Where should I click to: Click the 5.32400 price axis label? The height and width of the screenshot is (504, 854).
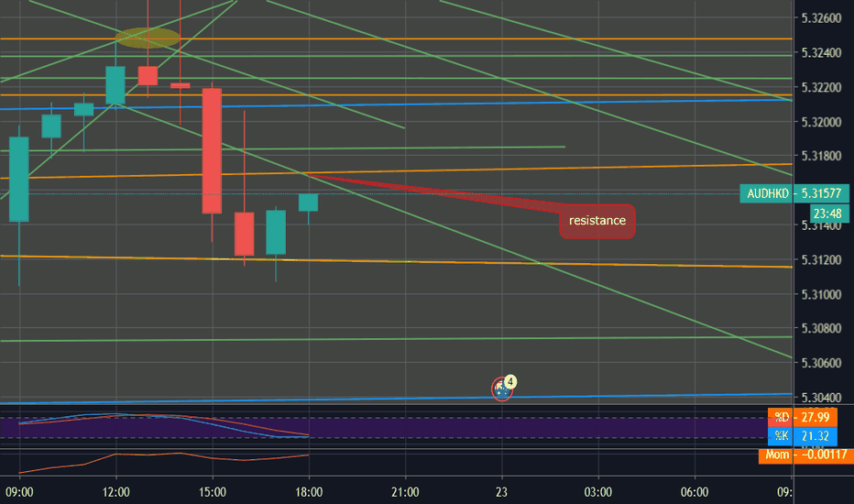[821, 53]
